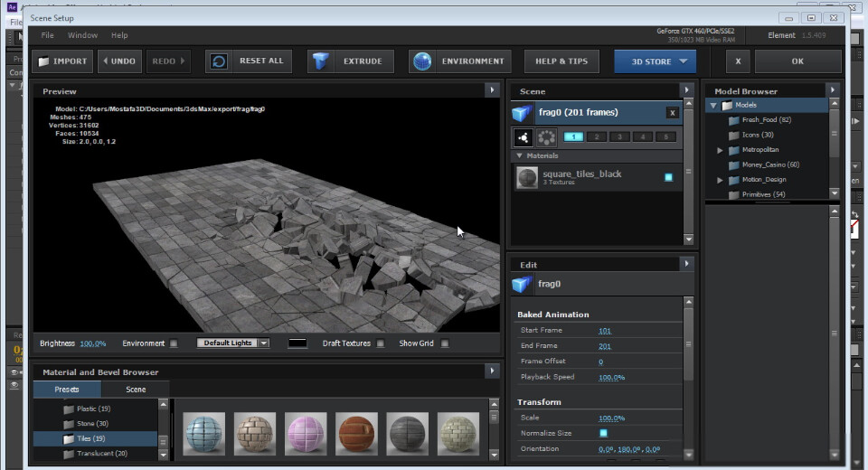Viewport: 868px width, 470px height.
Task: Adjust Brightness 100.0% value
Action: pos(92,343)
